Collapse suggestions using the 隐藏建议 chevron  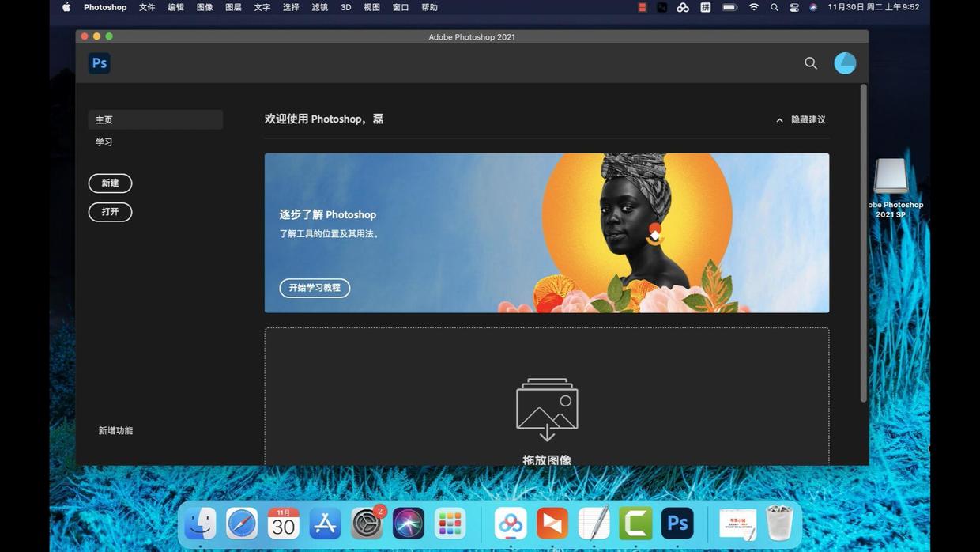779,119
